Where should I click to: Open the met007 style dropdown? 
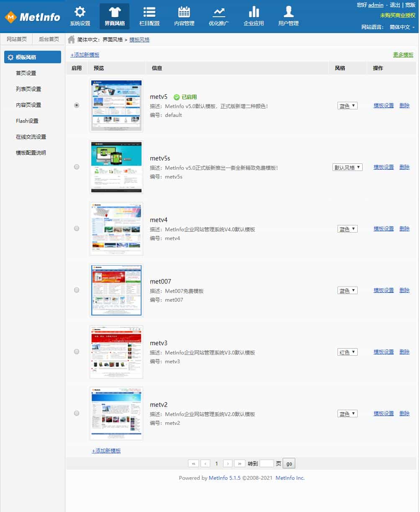(x=348, y=290)
